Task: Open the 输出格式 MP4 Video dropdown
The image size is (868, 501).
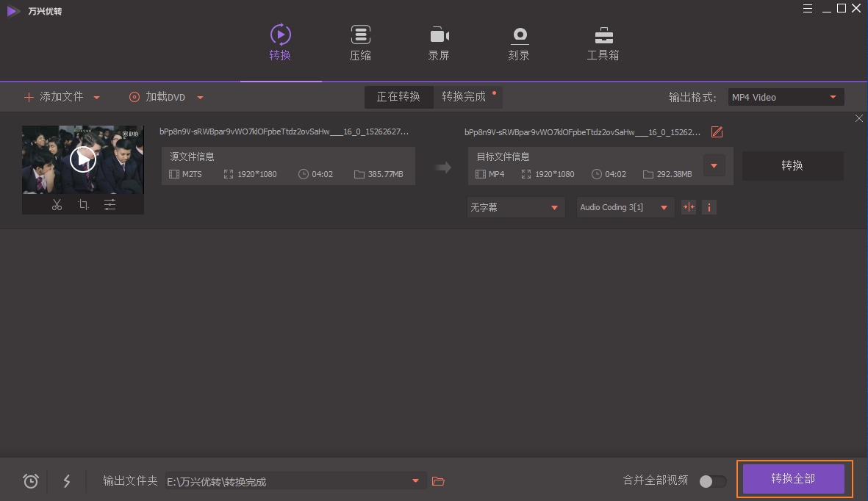Action: coord(785,96)
